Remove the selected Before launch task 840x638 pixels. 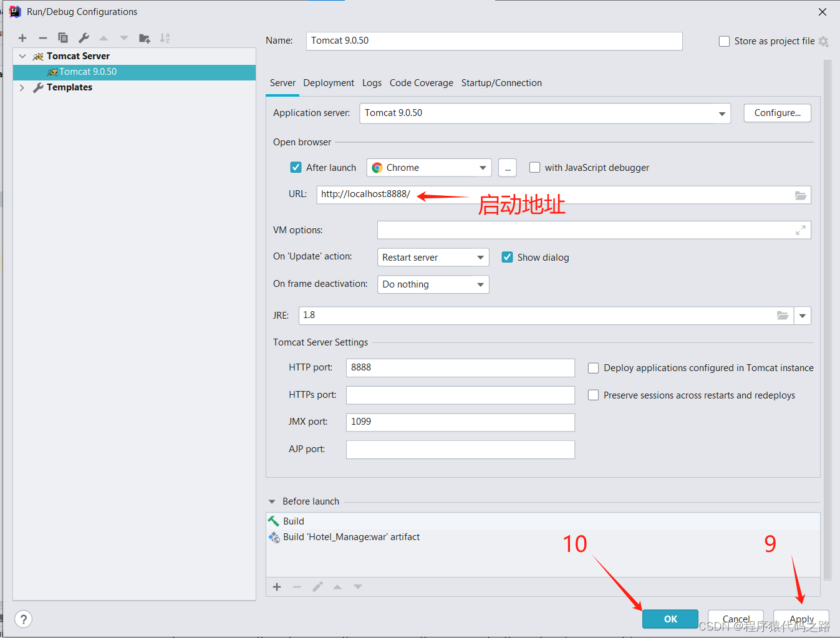[297, 587]
